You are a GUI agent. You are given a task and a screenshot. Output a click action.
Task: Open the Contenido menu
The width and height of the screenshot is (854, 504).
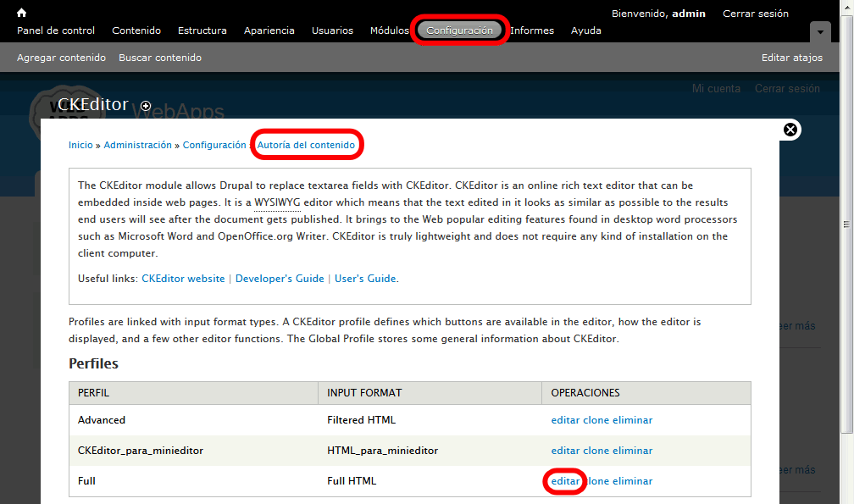click(x=136, y=30)
